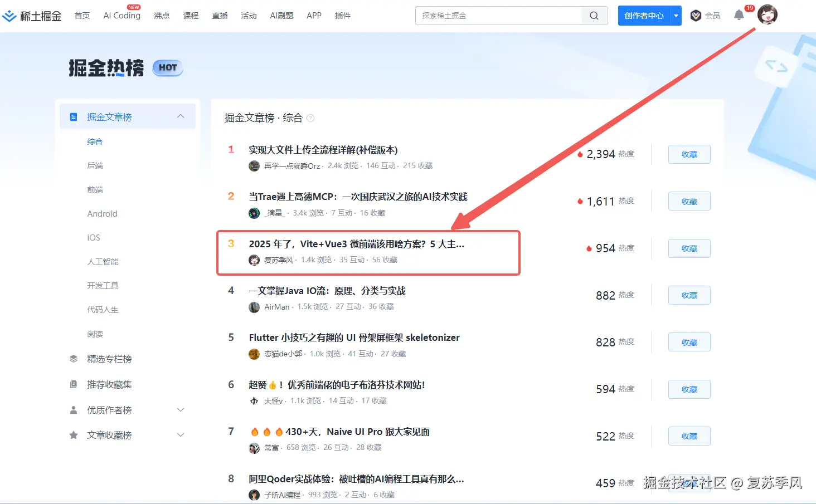Open the 沸点 menu item

point(162,16)
